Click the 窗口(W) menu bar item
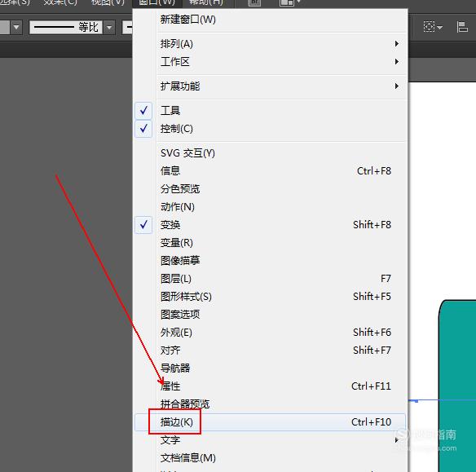The image size is (476, 472). pyautogui.click(x=157, y=2)
